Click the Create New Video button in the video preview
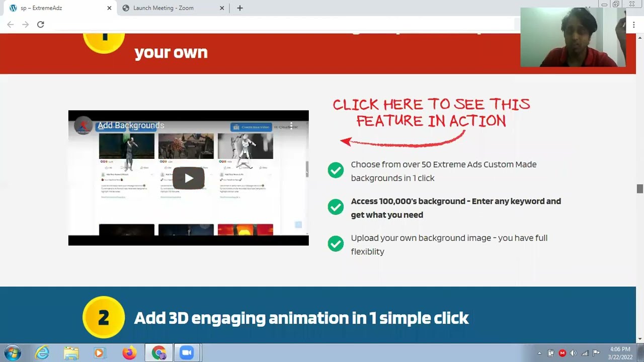Viewport: 644px width, 362px height. coord(251,127)
